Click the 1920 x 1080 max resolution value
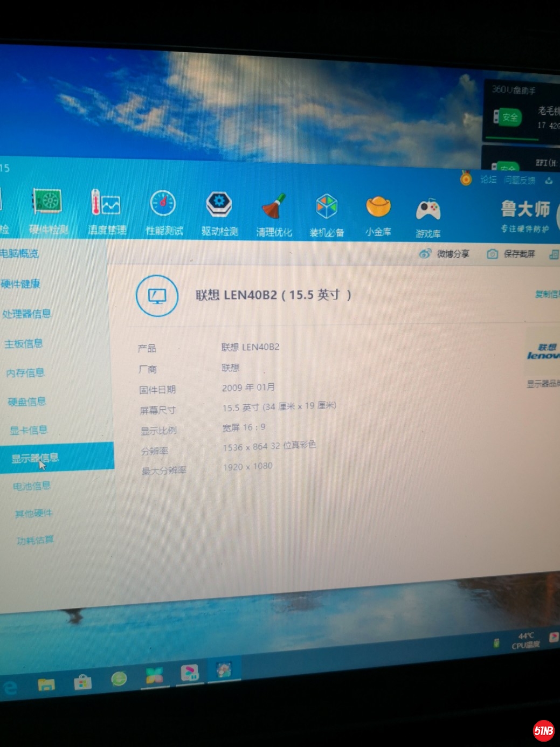This screenshot has width=560, height=747. coord(248,466)
